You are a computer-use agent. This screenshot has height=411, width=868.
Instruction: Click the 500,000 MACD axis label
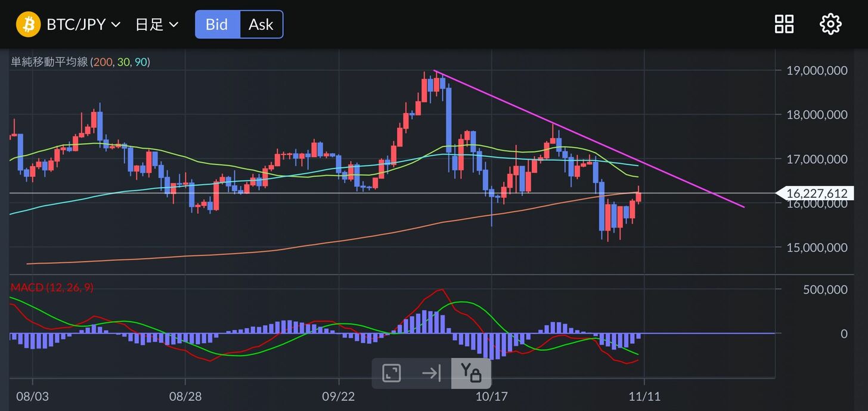[826, 289]
